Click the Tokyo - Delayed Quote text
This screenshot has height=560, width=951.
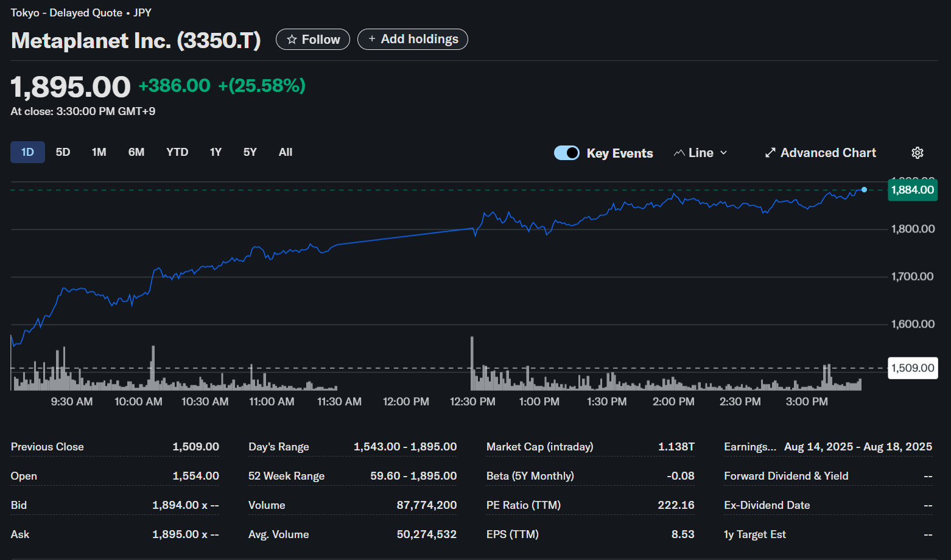[66, 13]
